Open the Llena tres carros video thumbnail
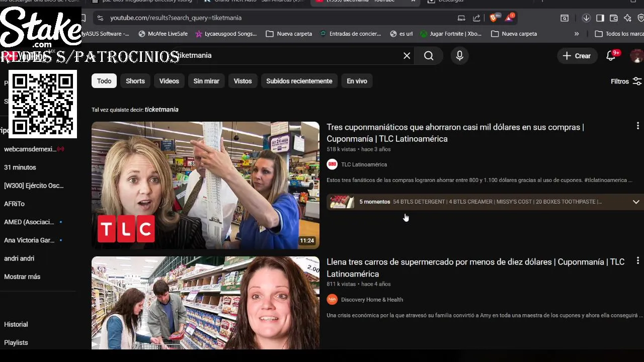644x362 pixels. pos(205,303)
